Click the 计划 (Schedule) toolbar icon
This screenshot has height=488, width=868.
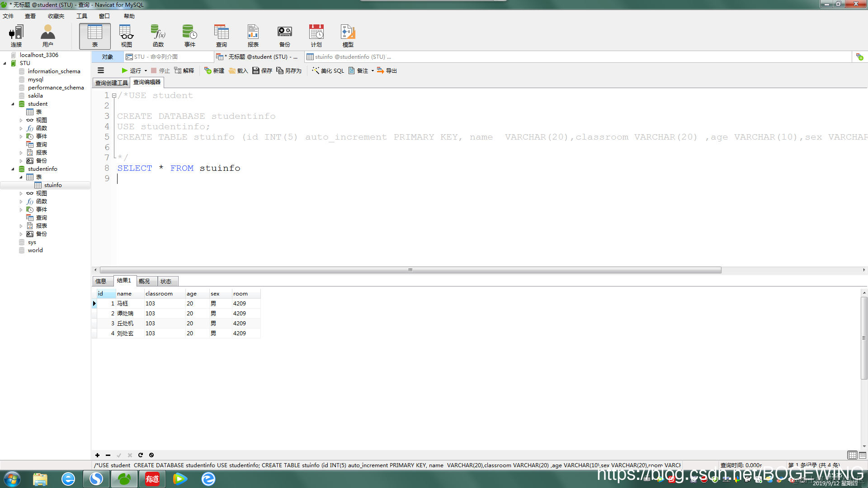pos(316,36)
